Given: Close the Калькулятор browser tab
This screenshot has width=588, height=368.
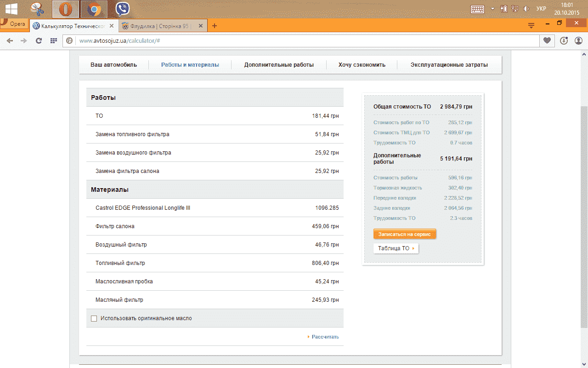Looking at the screenshot, I should 112,26.
